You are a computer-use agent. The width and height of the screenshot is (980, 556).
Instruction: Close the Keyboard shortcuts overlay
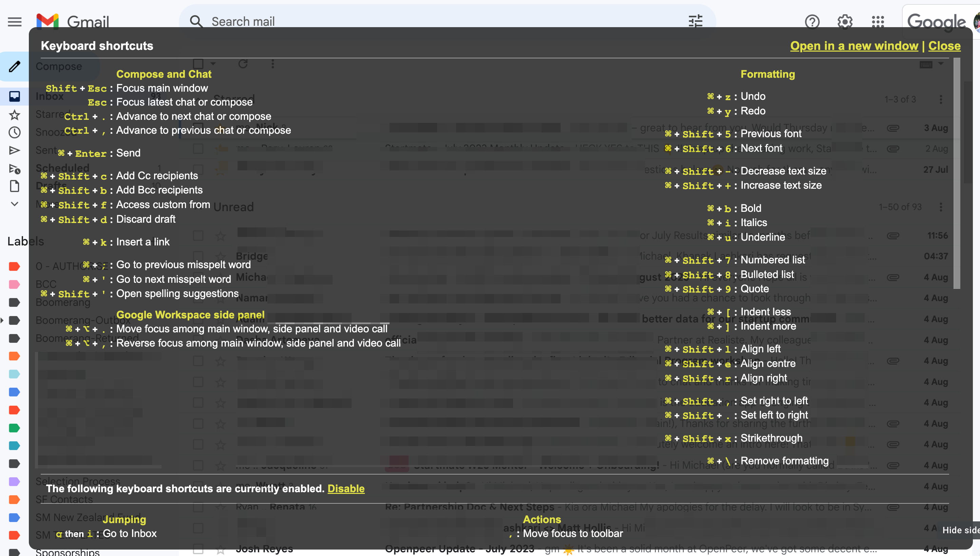(944, 46)
